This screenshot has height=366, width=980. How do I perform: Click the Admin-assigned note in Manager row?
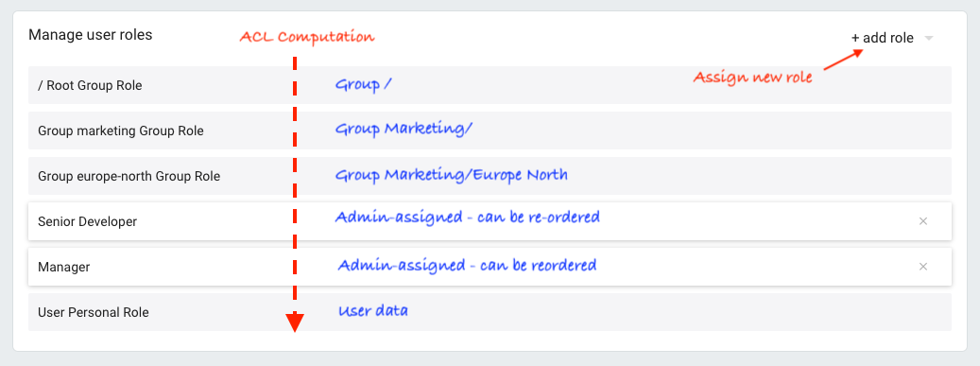(468, 265)
